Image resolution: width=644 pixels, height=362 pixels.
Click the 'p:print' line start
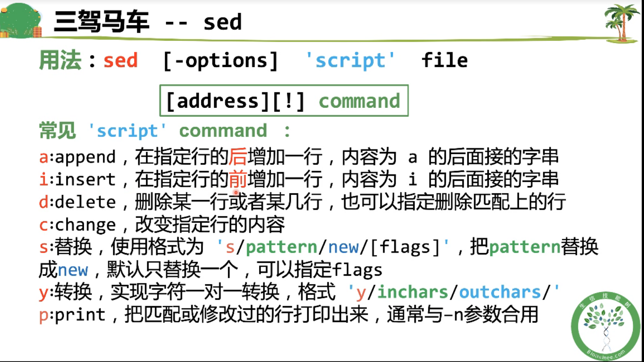72,315
